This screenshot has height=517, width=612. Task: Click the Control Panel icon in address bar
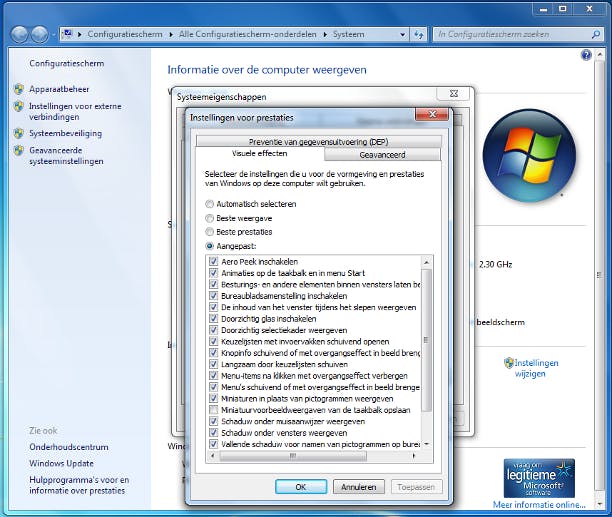point(68,34)
